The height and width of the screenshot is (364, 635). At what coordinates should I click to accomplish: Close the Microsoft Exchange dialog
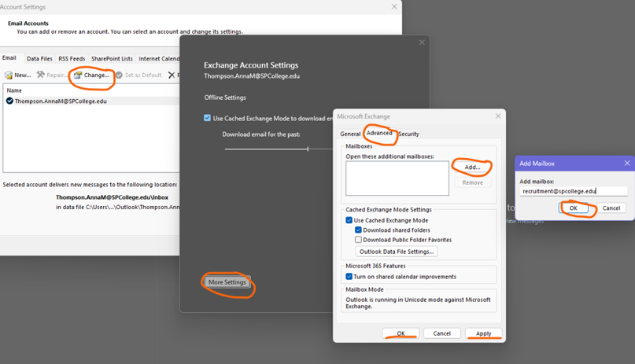(x=498, y=116)
